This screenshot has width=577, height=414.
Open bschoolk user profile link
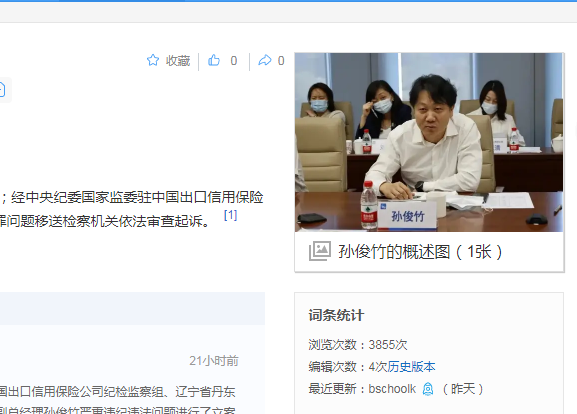pos(392,389)
